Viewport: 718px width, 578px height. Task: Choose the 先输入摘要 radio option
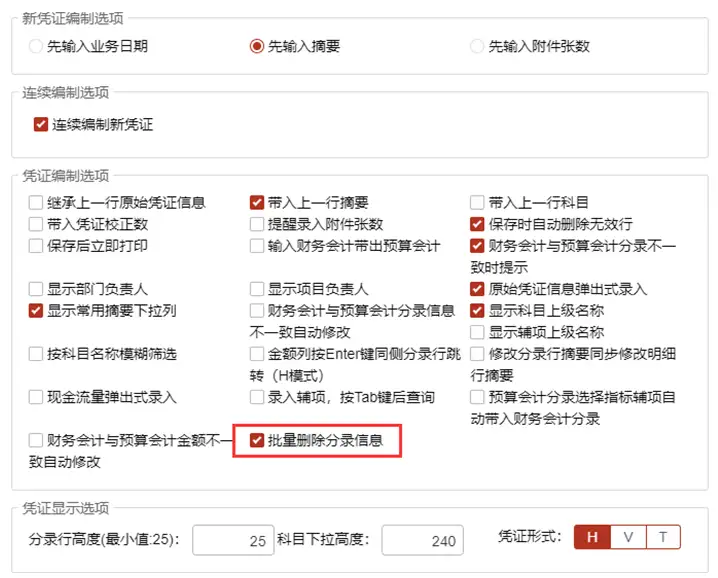[x=256, y=46]
